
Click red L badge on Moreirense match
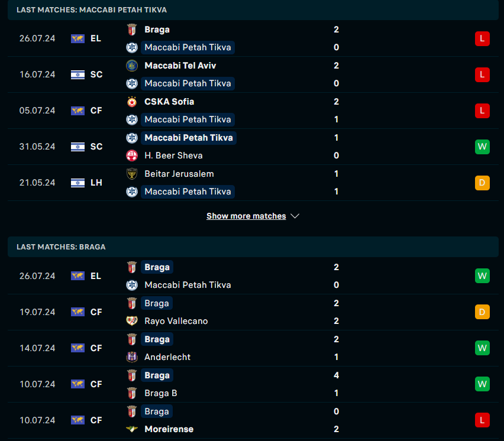(x=482, y=420)
